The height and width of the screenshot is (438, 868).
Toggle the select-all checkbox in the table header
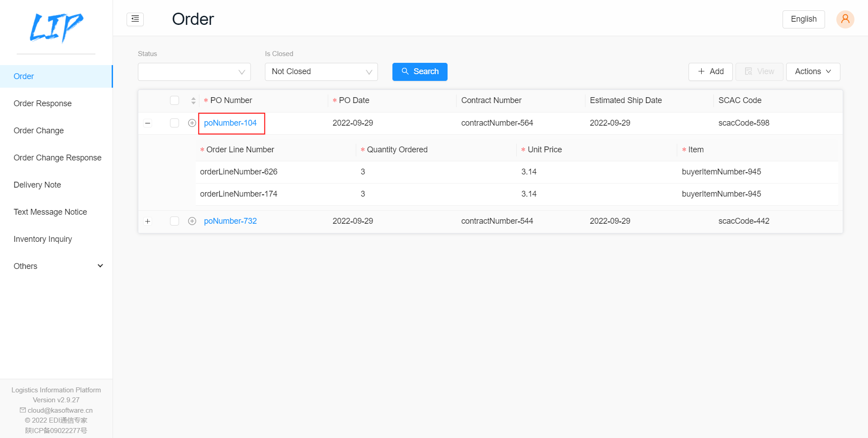pos(174,100)
